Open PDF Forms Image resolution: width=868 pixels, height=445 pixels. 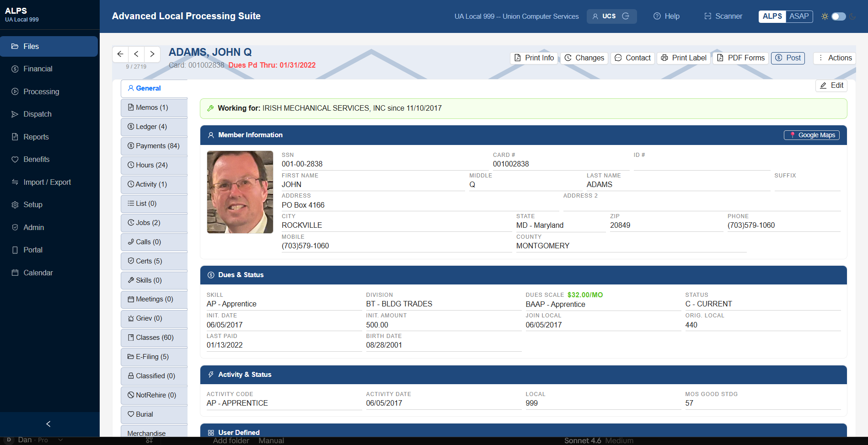coord(741,58)
